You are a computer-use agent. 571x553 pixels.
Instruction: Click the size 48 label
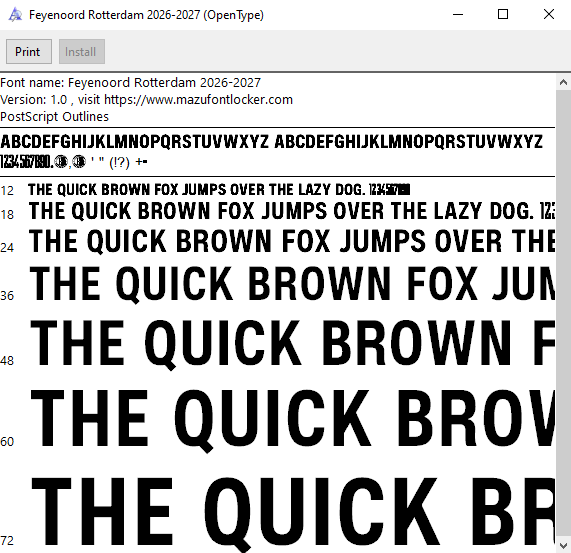[x=7, y=361]
